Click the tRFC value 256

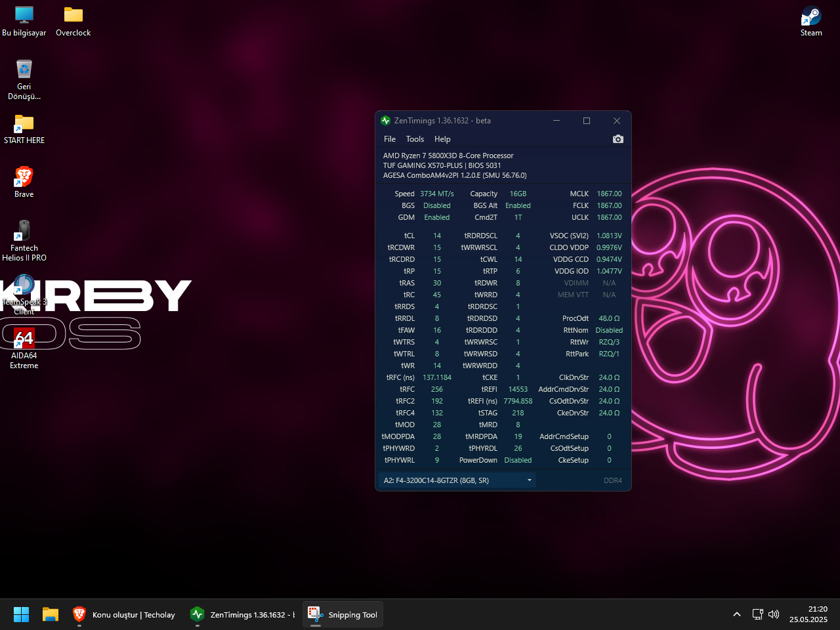437,389
